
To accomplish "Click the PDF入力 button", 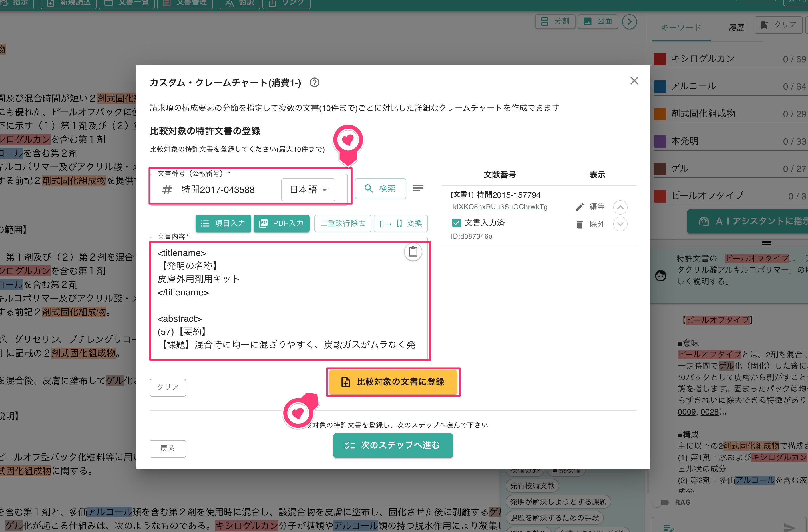I will pyautogui.click(x=281, y=223).
